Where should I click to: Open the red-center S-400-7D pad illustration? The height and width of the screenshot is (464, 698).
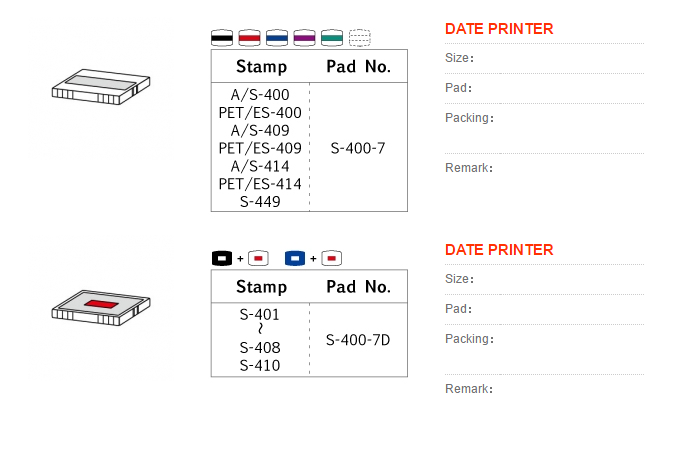click(x=101, y=308)
